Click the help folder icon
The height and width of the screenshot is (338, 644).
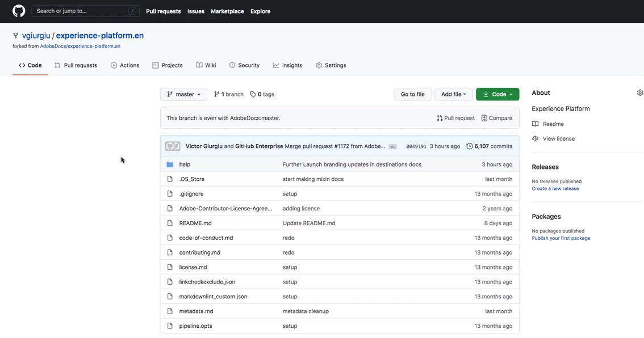[170, 164]
